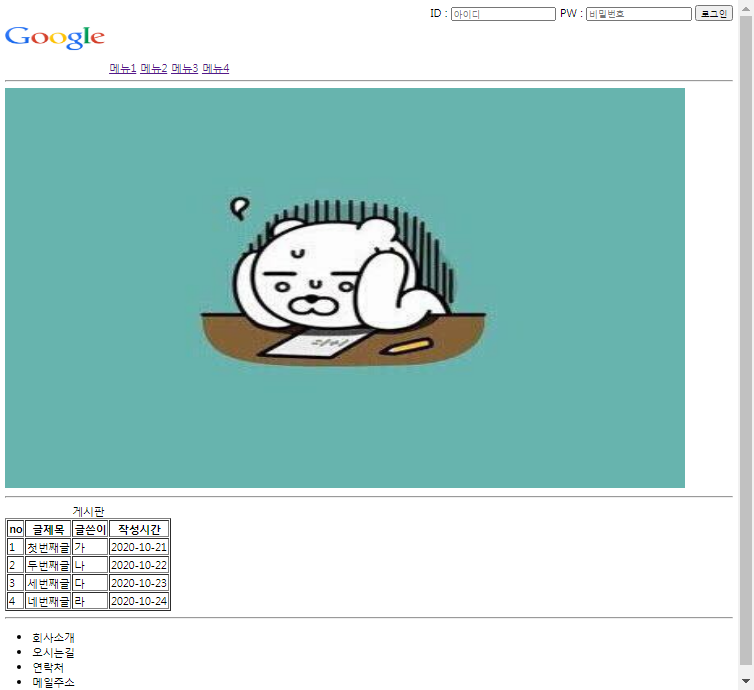Click the 로그인 button
Viewport: 754px width, 690px height.
pos(714,13)
